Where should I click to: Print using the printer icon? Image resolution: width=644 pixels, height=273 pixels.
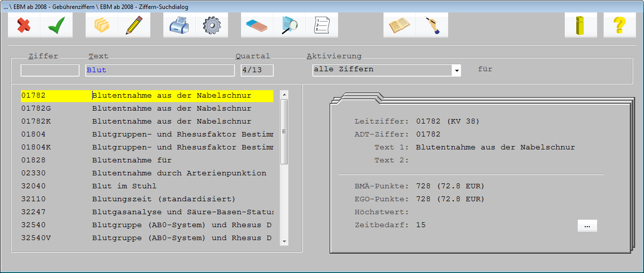coord(179,25)
